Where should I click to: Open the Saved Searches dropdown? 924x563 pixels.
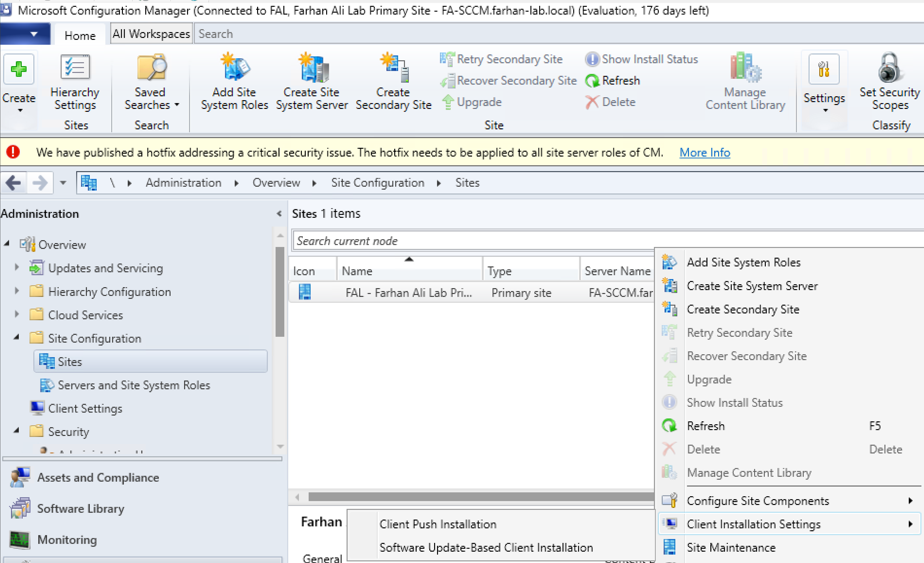pyautogui.click(x=151, y=98)
